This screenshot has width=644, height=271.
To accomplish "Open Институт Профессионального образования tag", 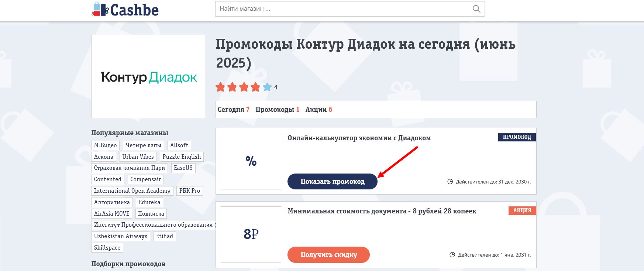I will pos(154,225).
